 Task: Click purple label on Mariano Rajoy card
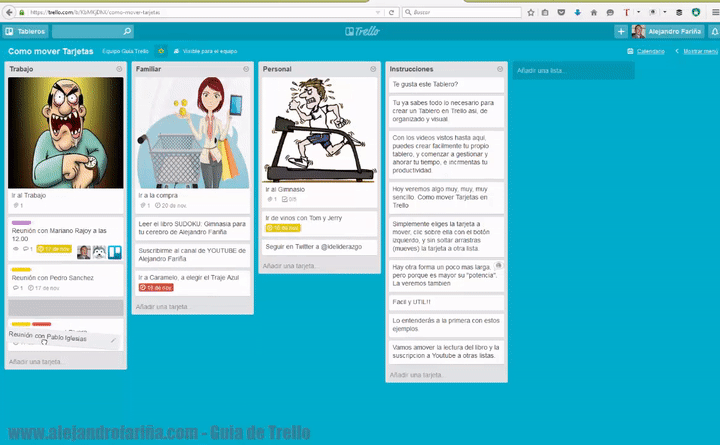tap(21, 223)
